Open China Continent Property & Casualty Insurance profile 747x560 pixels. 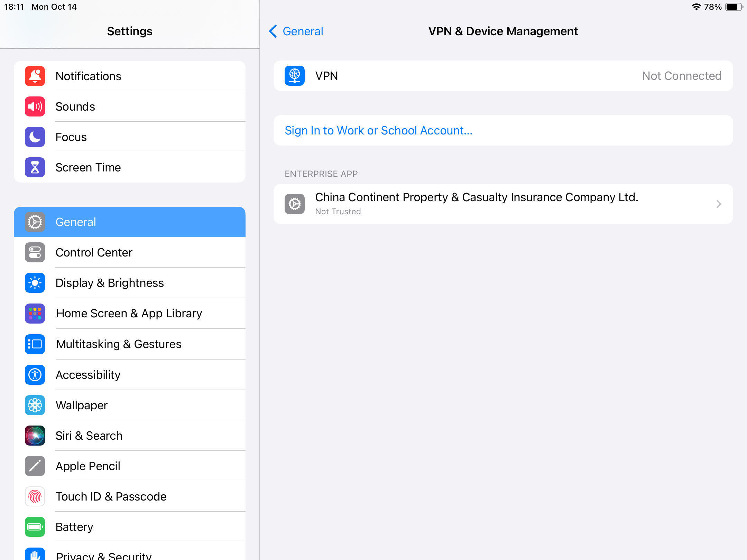point(503,204)
